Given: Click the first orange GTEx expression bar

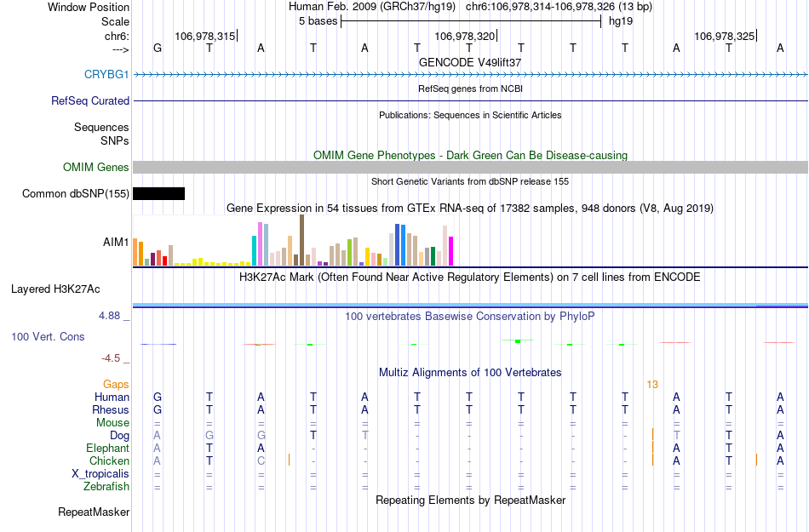Looking at the screenshot, I should pyautogui.click(x=135, y=252).
